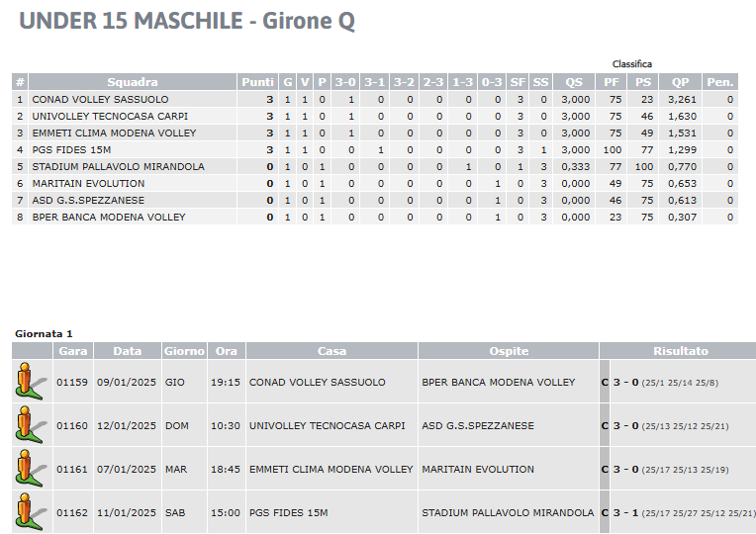756x534 pixels.
Task: Click the QP column header
Action: [x=681, y=82]
